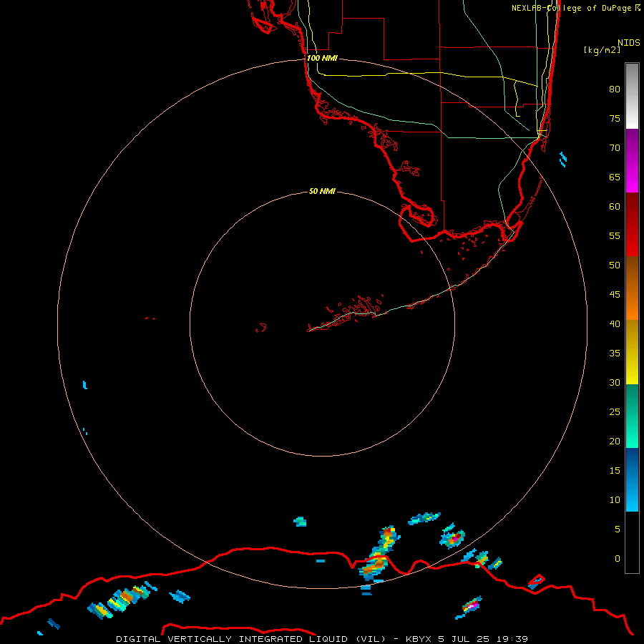Click the KBYX station ID in the caption
Screen dimensions: 644x644
[x=419, y=639]
